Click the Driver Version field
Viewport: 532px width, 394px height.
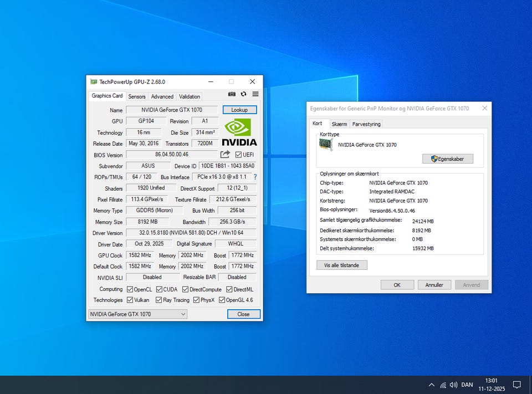191,233
